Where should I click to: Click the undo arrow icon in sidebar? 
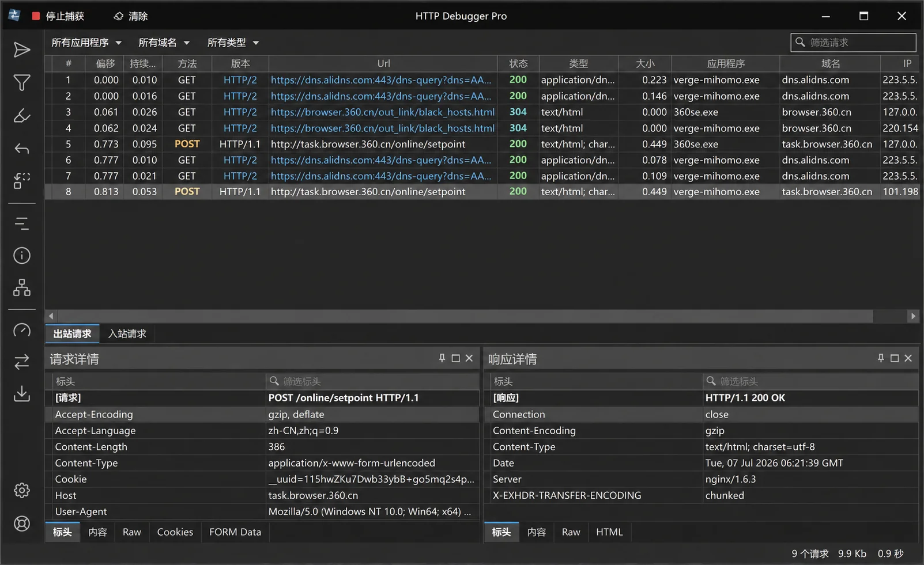(x=22, y=149)
